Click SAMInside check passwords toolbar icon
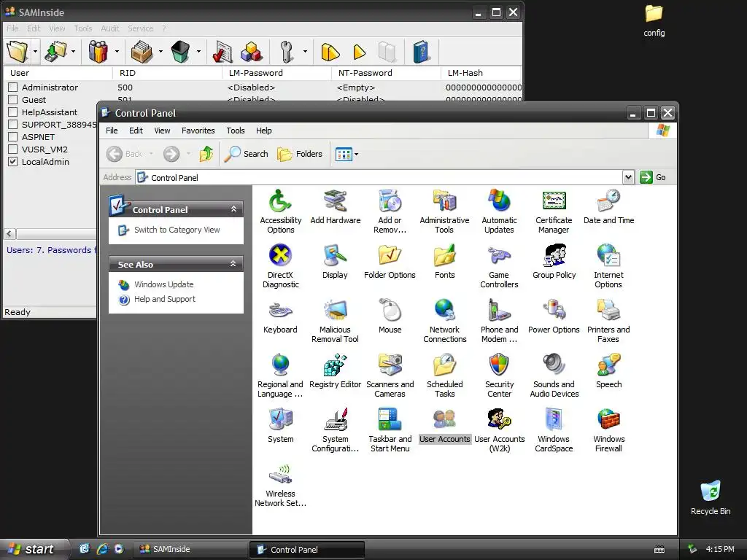Screen dimensions: 747x560 tap(222, 52)
